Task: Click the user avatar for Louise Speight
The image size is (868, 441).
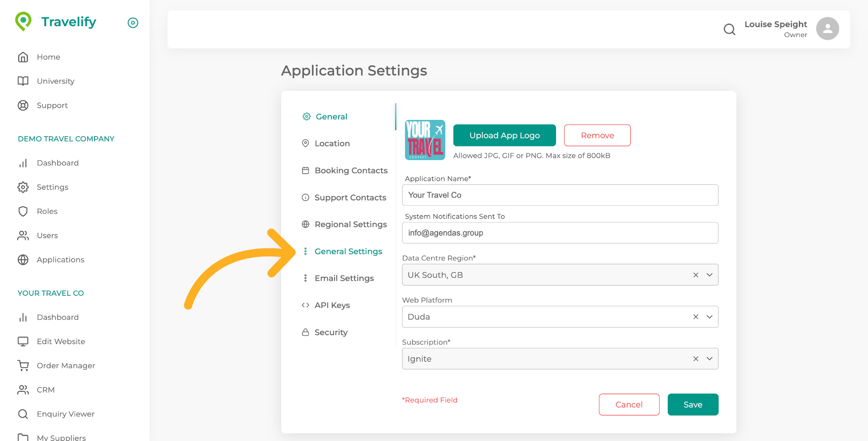Action: [827, 28]
